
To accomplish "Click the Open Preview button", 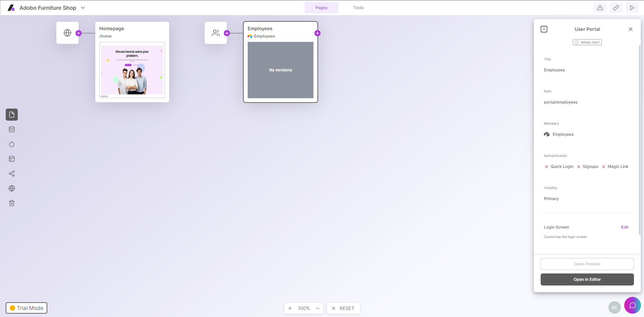I will (587, 264).
